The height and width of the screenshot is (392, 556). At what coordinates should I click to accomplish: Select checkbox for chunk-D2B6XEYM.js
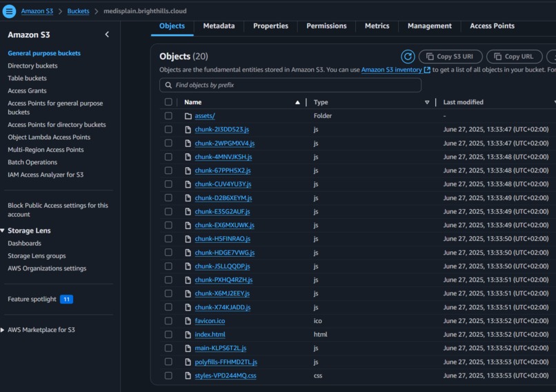pos(168,197)
